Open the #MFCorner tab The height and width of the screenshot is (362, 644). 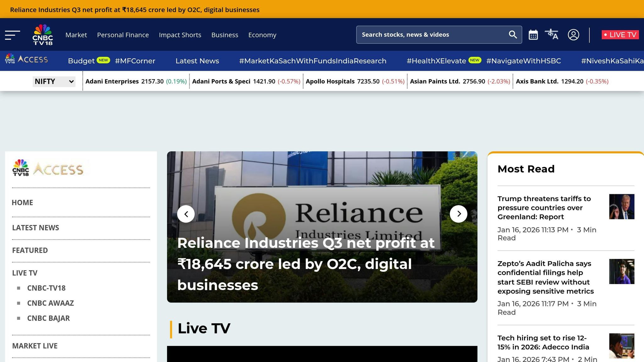135,61
